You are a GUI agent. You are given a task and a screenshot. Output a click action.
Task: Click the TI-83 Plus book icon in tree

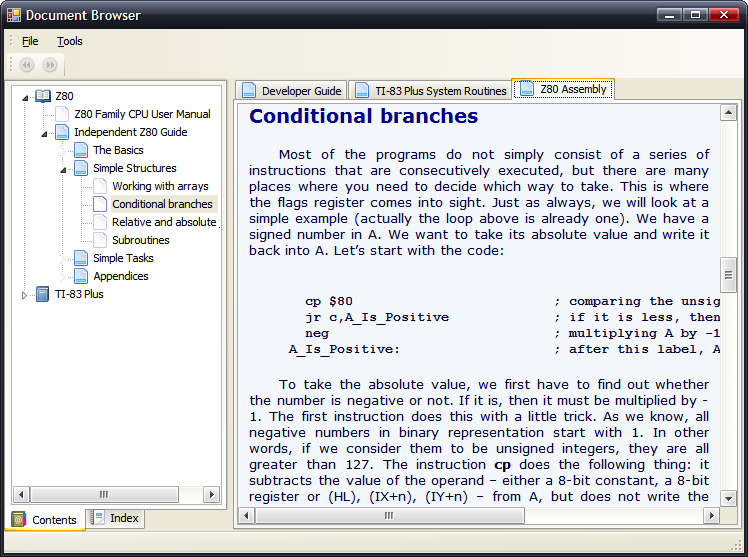42,294
